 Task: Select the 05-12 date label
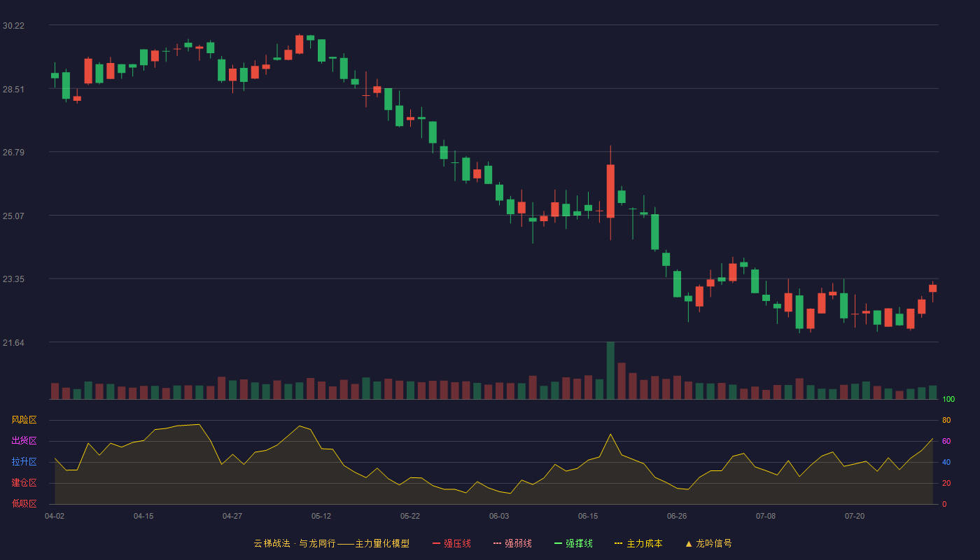tap(321, 516)
